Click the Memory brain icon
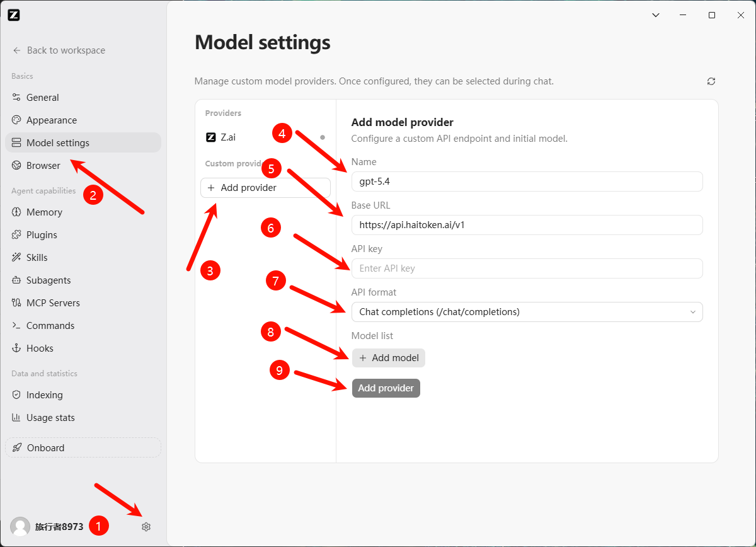 point(16,212)
